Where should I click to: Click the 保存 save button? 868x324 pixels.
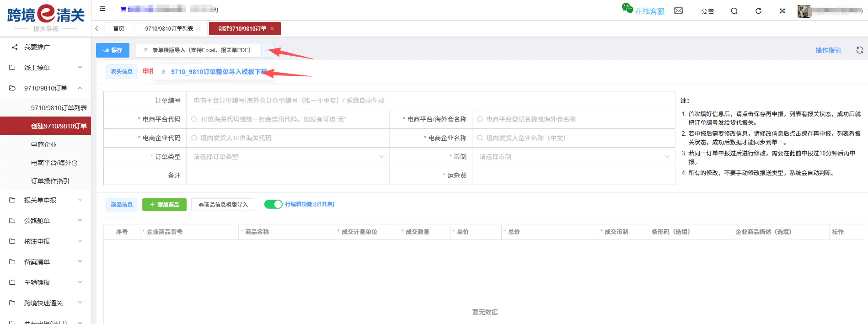(x=113, y=50)
